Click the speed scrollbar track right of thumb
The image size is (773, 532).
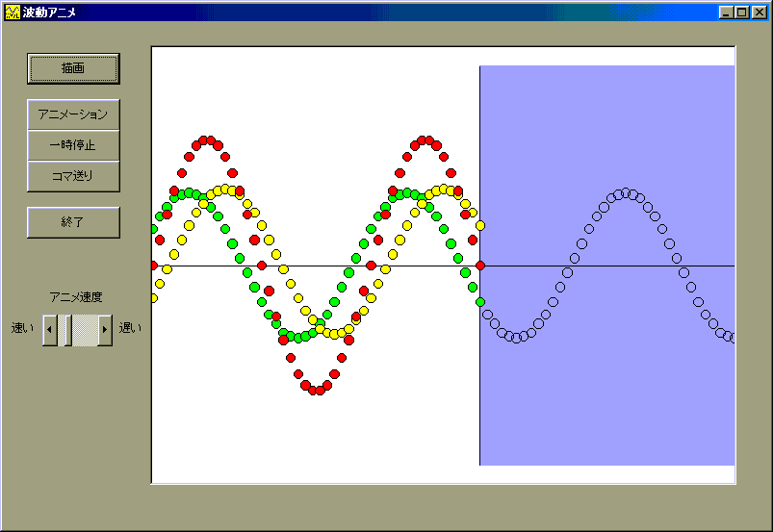[86, 329]
